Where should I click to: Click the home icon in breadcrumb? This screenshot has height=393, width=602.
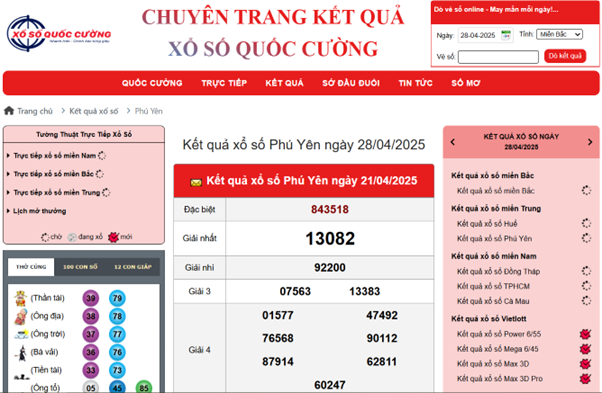[9, 111]
